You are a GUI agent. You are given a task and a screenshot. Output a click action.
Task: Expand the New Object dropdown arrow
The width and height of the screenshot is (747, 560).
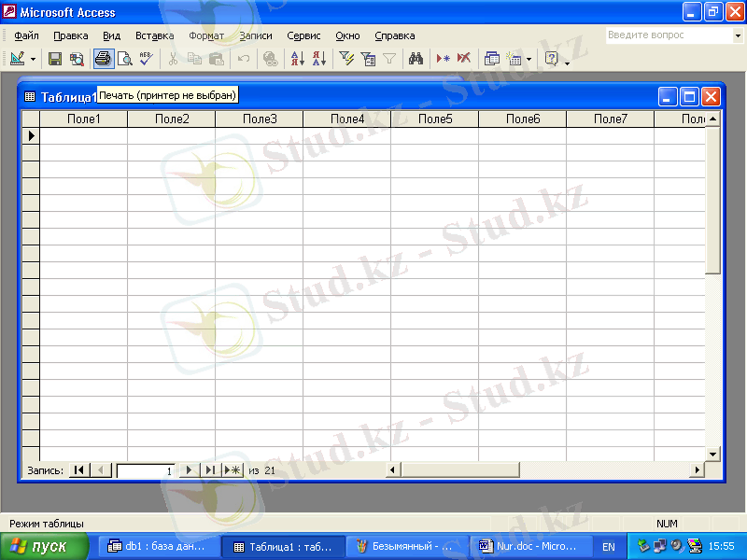tap(529, 60)
